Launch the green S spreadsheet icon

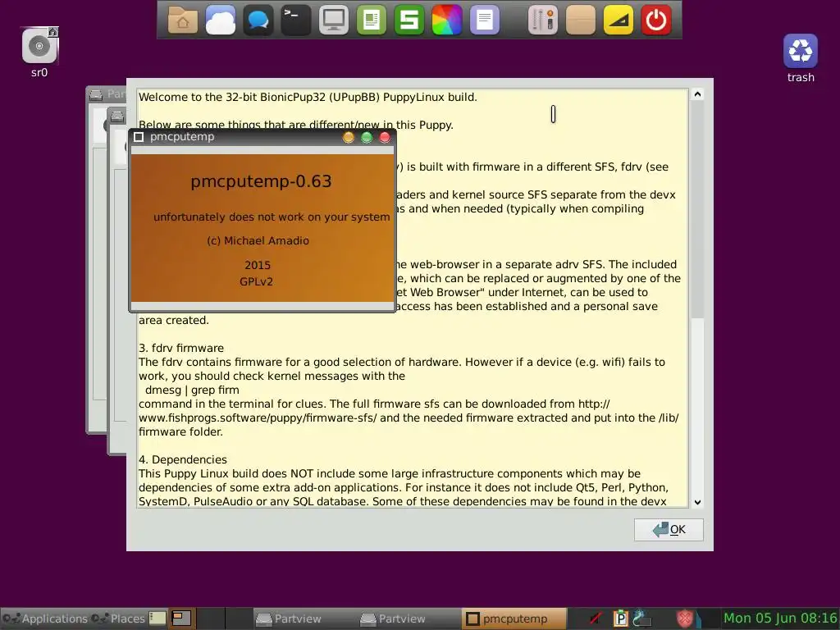tap(409, 21)
